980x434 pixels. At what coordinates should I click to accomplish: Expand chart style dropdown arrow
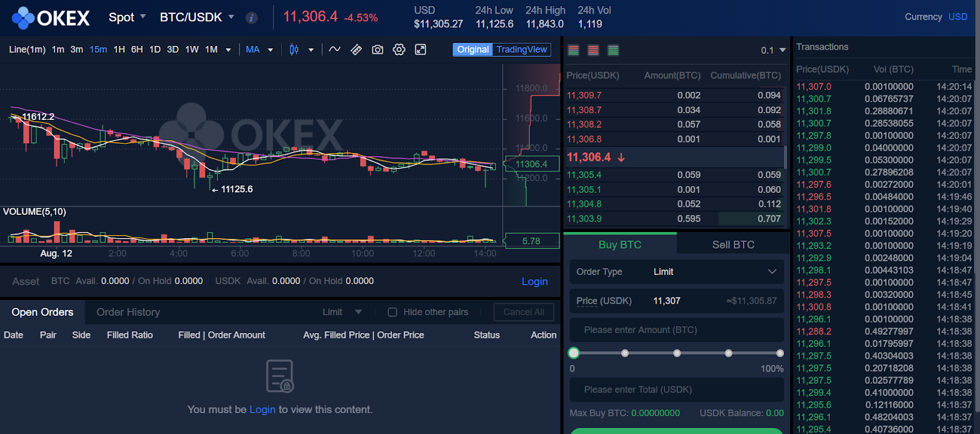311,50
